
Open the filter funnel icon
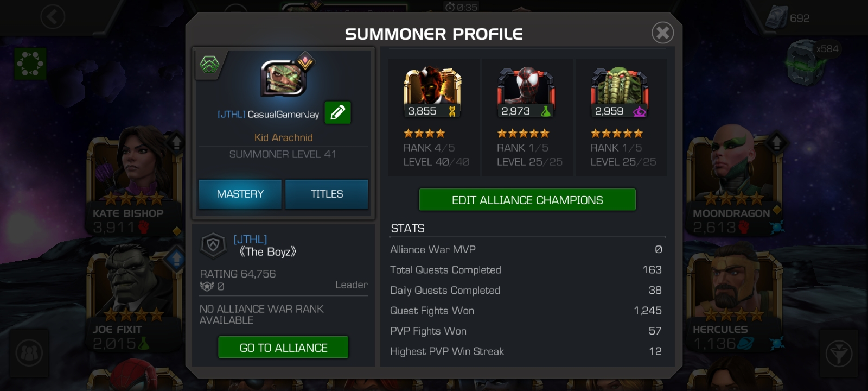tap(838, 354)
